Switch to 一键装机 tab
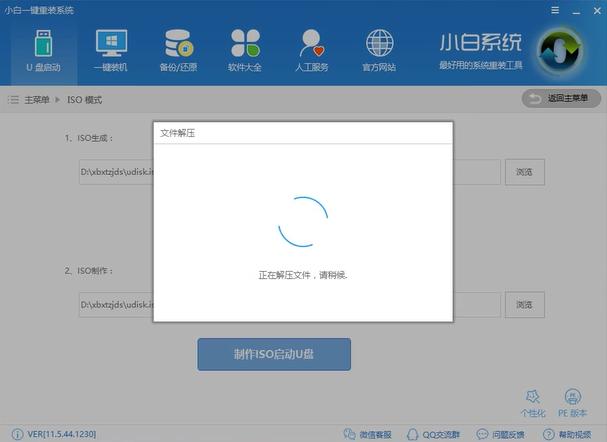Viewport: 607px width, 442px height. pos(111,50)
